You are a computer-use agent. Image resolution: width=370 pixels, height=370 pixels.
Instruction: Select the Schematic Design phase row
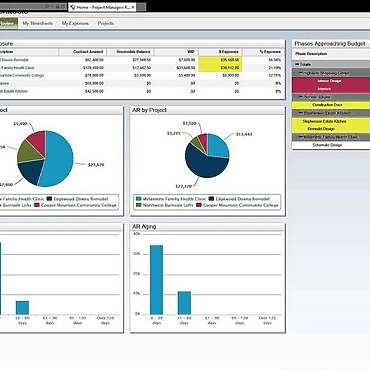pyautogui.click(x=331, y=145)
